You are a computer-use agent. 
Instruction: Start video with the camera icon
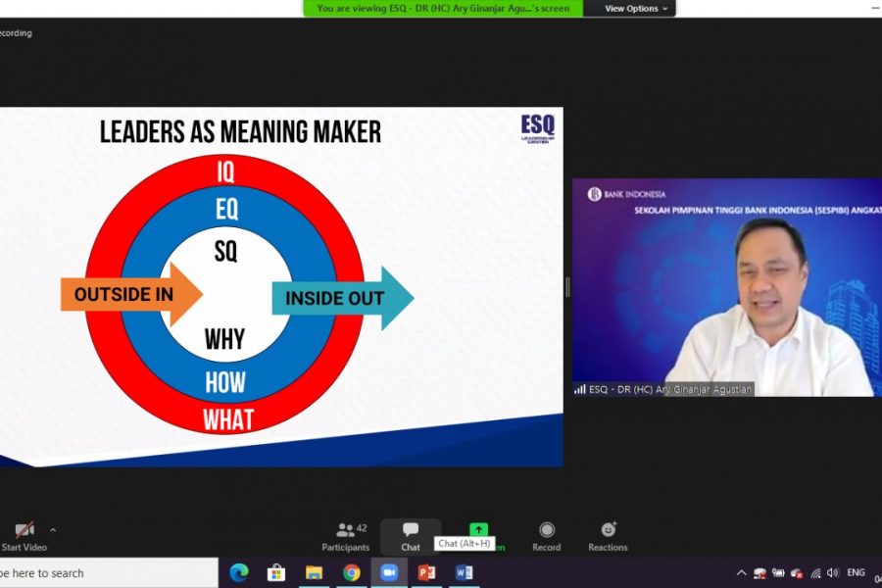point(24,530)
